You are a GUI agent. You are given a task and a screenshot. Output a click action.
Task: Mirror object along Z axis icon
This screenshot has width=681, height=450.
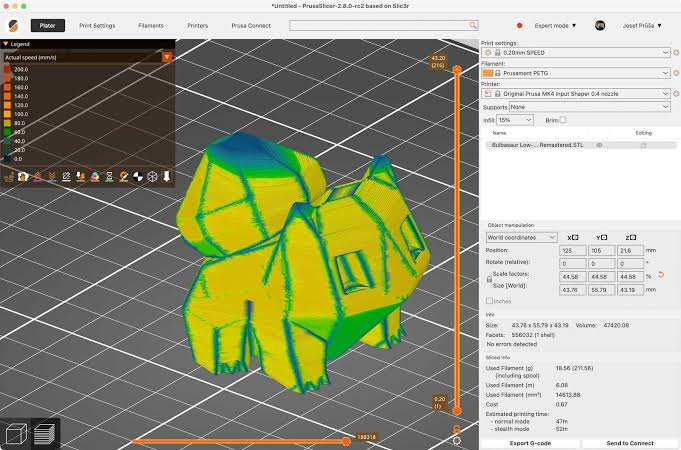tap(633, 237)
